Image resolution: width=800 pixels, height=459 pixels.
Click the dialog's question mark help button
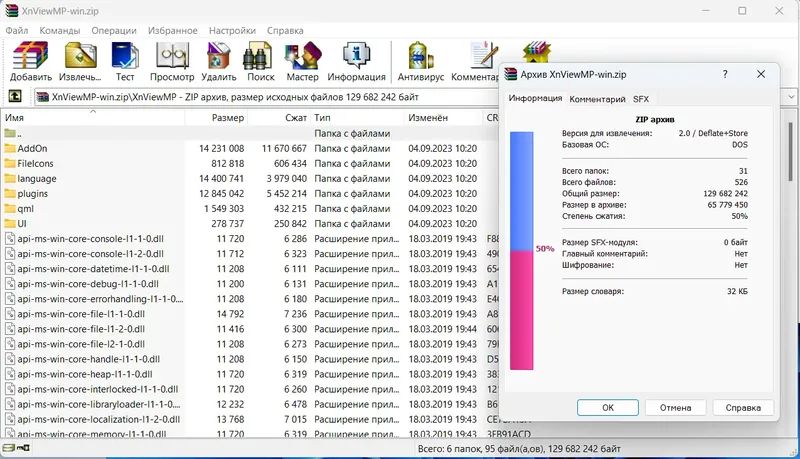725,74
